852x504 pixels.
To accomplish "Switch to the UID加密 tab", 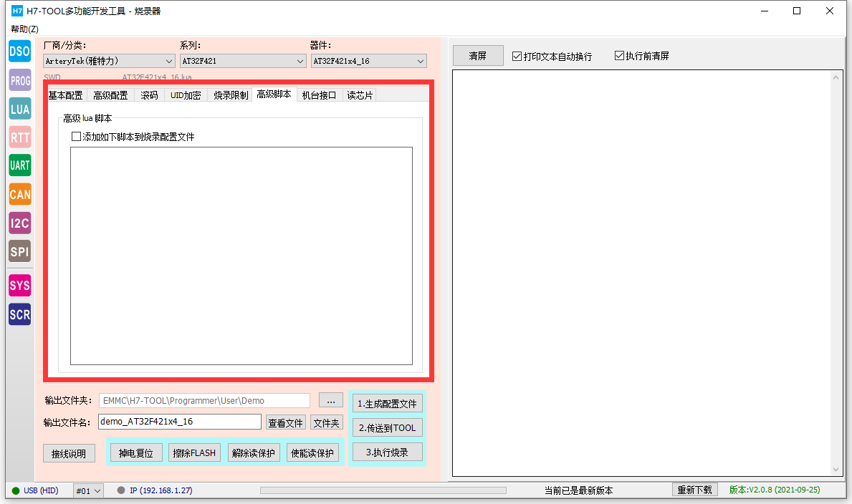I will 186,95.
